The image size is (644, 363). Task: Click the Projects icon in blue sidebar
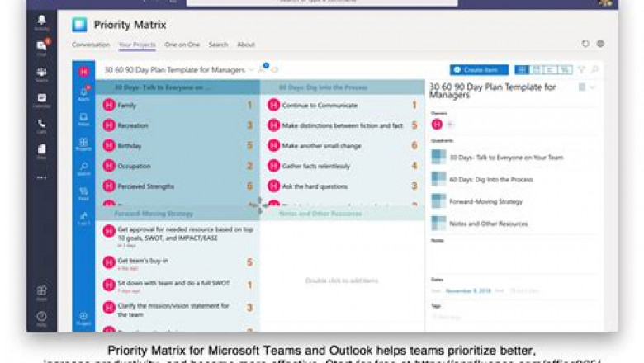tap(83, 144)
